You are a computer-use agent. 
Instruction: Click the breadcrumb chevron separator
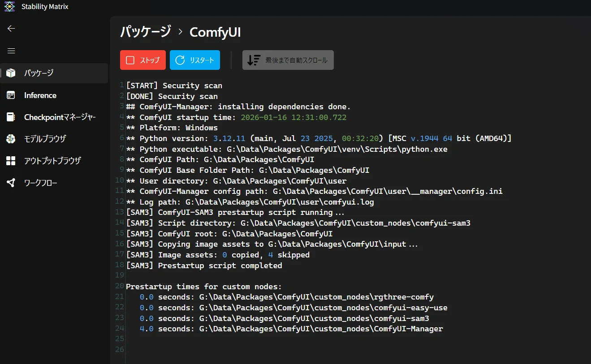point(181,32)
